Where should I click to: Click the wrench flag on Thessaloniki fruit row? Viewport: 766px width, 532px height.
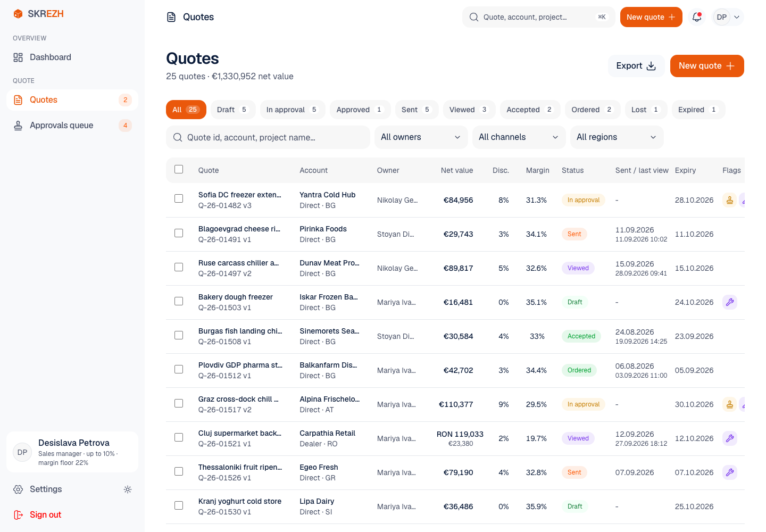(x=730, y=472)
